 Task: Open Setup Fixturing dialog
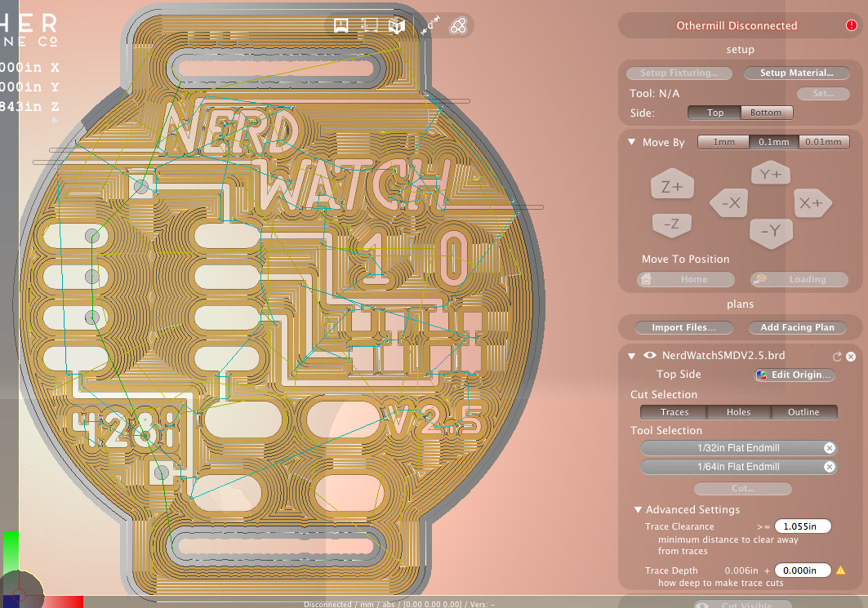679,73
